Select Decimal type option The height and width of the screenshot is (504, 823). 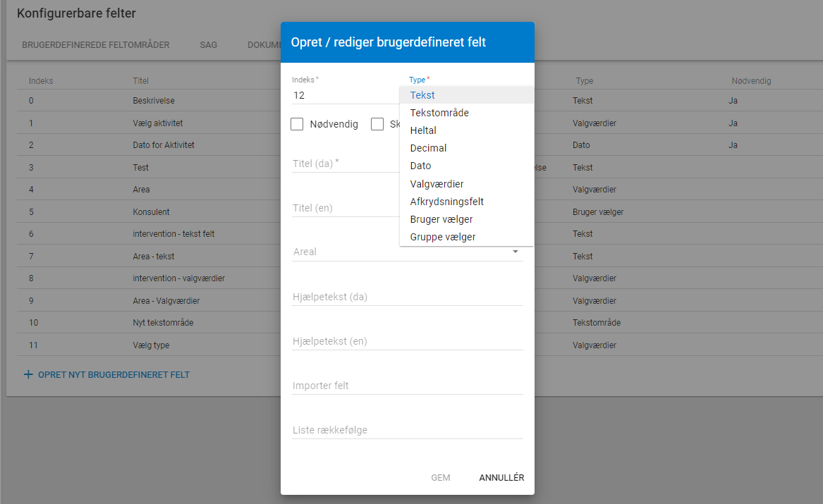(467, 148)
